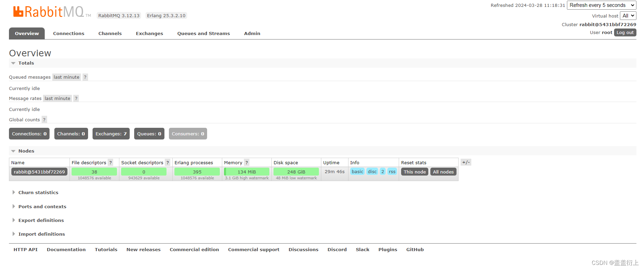Viewport: 644px width, 269px height.
Task: Reset stats for This node
Action: pyautogui.click(x=415, y=172)
